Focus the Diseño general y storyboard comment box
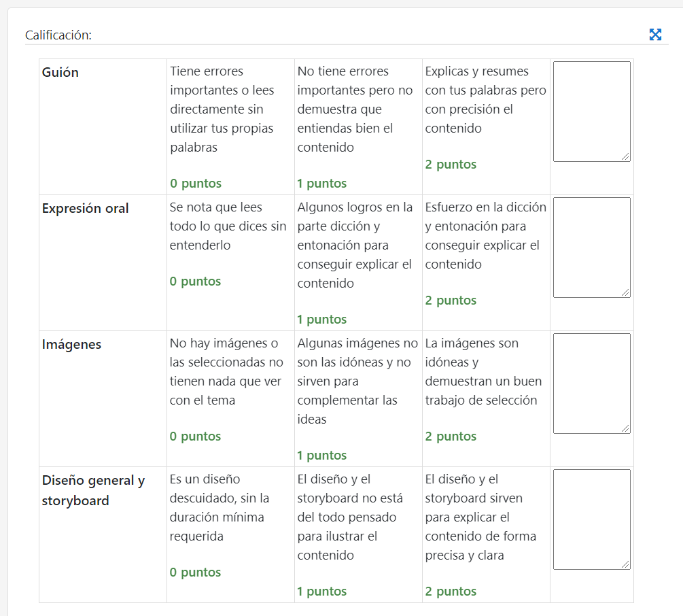 (x=591, y=519)
